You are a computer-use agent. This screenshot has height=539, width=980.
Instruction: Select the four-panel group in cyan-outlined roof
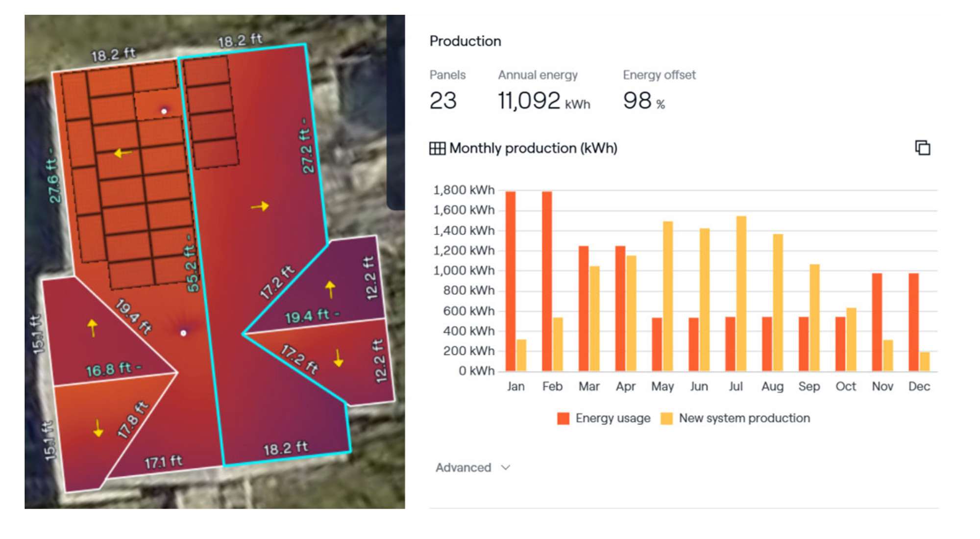point(211,112)
